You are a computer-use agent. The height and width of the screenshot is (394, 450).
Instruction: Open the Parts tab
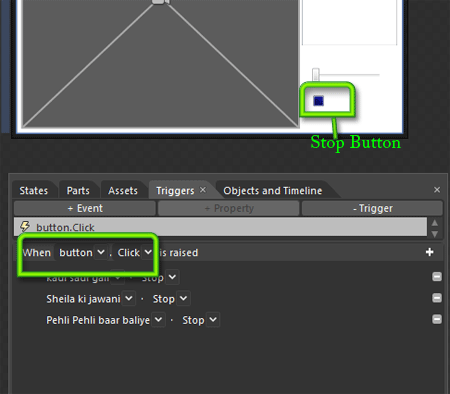point(78,191)
